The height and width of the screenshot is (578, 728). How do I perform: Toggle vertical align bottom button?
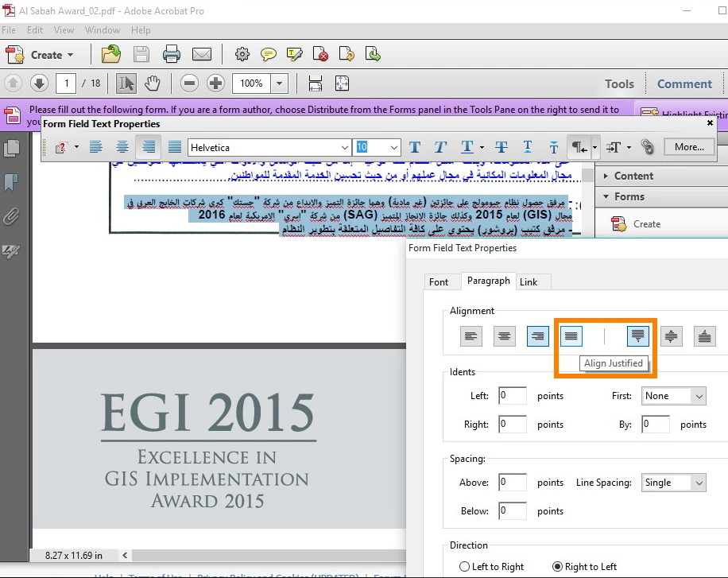(x=704, y=336)
